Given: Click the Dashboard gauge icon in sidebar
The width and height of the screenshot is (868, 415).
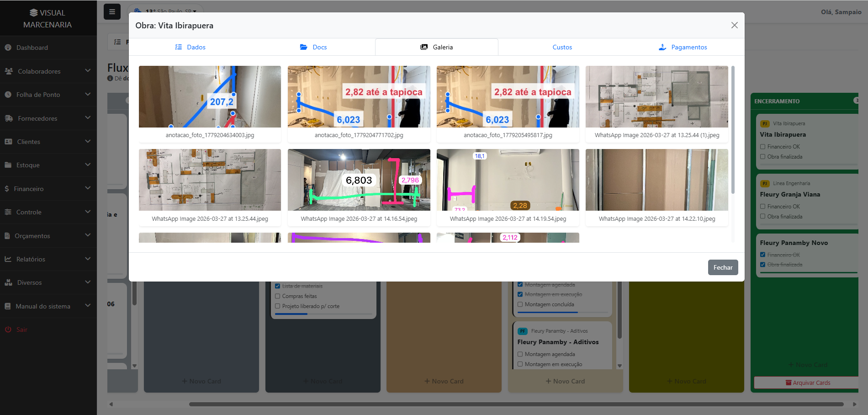Looking at the screenshot, I should pyautogui.click(x=8, y=48).
